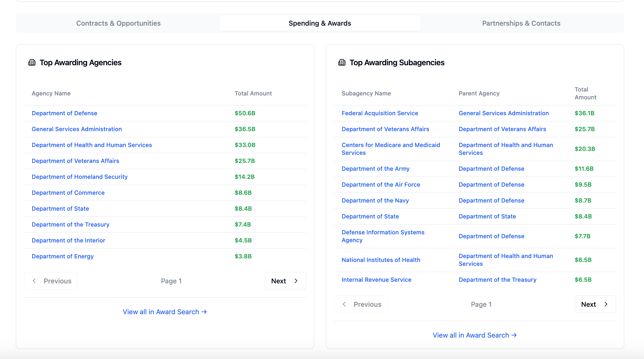Click the building icon beside Top Awarding Subagencies

(341, 63)
